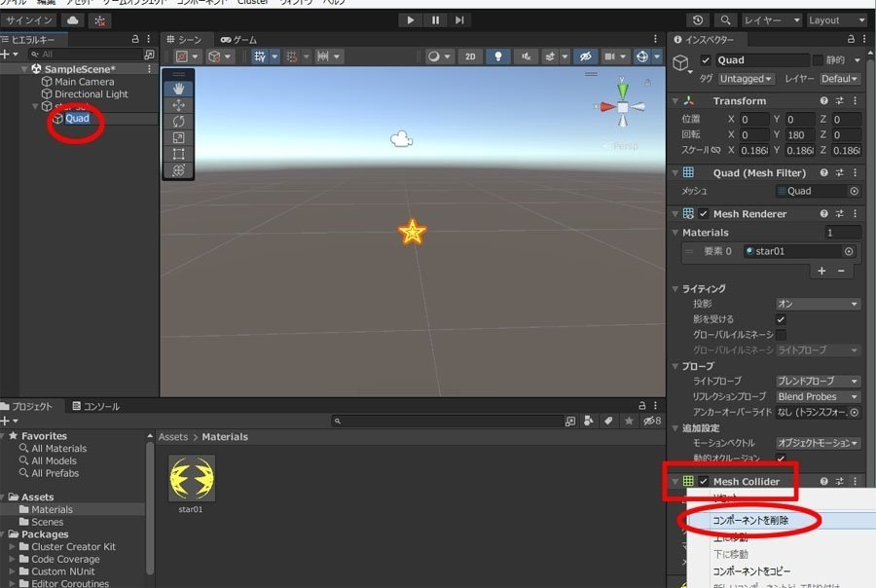
Task: Toggle scene audio icon
Action: pyautogui.click(x=526, y=56)
